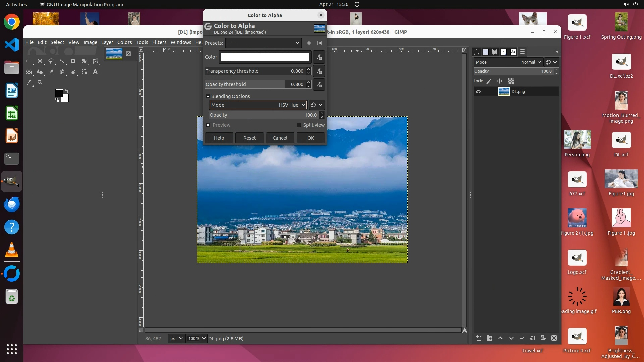Click the OK button in Color to Alpha
644x362 pixels.
point(310,138)
